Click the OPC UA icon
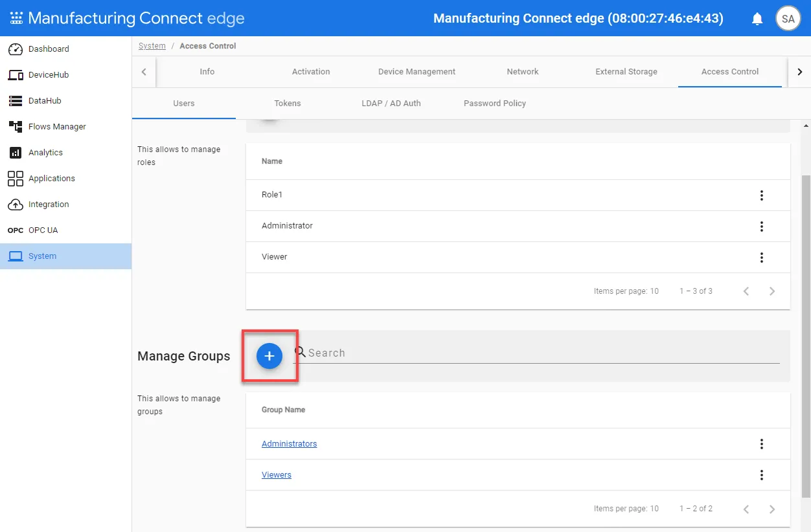811x532 pixels. 16,230
